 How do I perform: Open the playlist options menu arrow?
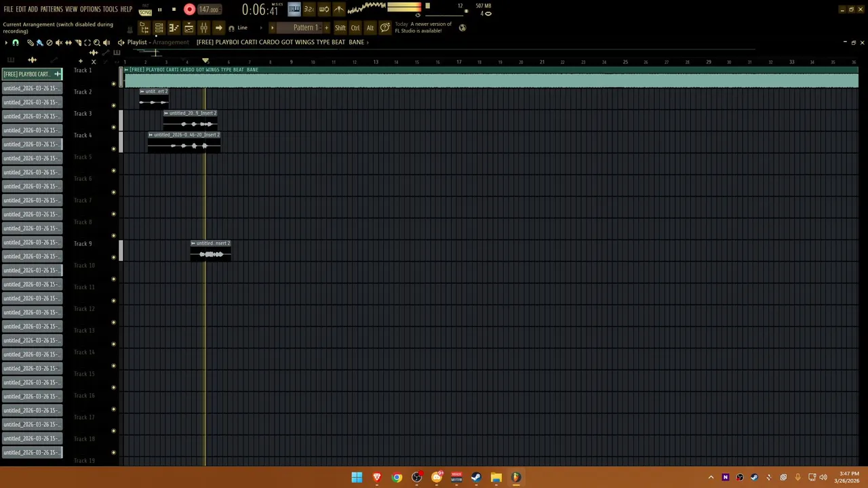[6, 43]
